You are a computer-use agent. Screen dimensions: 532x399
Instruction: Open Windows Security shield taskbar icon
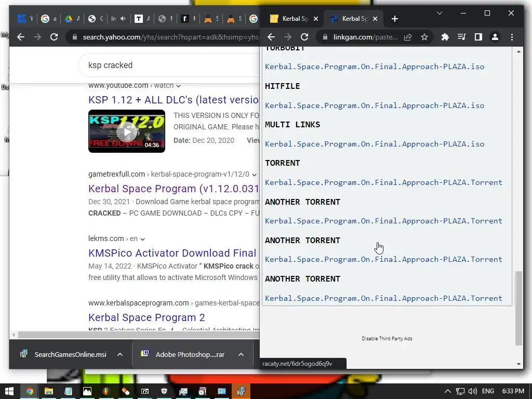pyautogui.click(x=164, y=391)
